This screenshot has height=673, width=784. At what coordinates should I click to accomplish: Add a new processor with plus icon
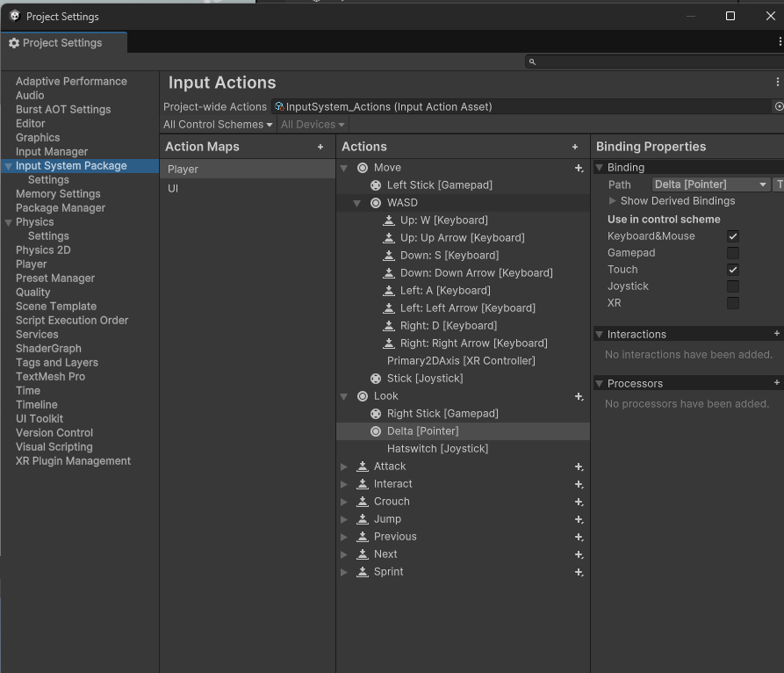[x=776, y=383]
